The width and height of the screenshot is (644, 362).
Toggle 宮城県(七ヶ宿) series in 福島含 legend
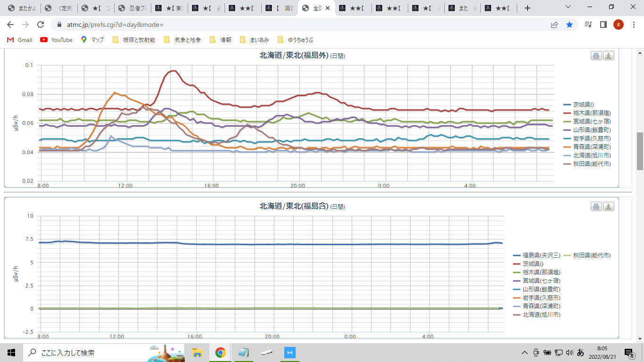pos(537,280)
